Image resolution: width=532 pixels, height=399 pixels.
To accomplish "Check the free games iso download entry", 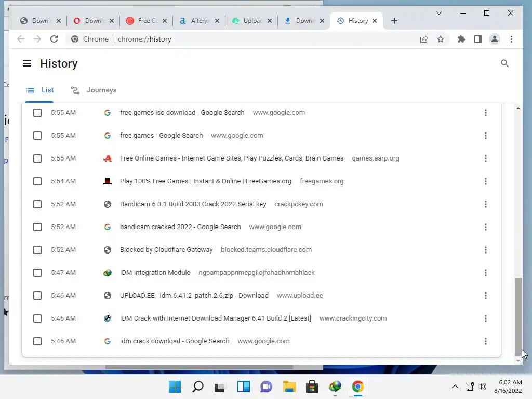I will (37, 113).
